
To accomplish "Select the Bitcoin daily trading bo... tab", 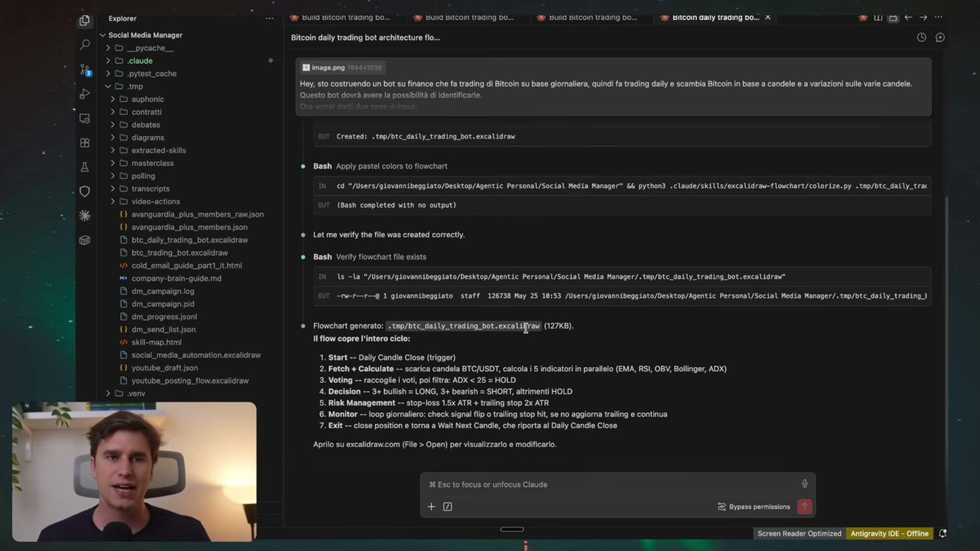I will point(715,17).
